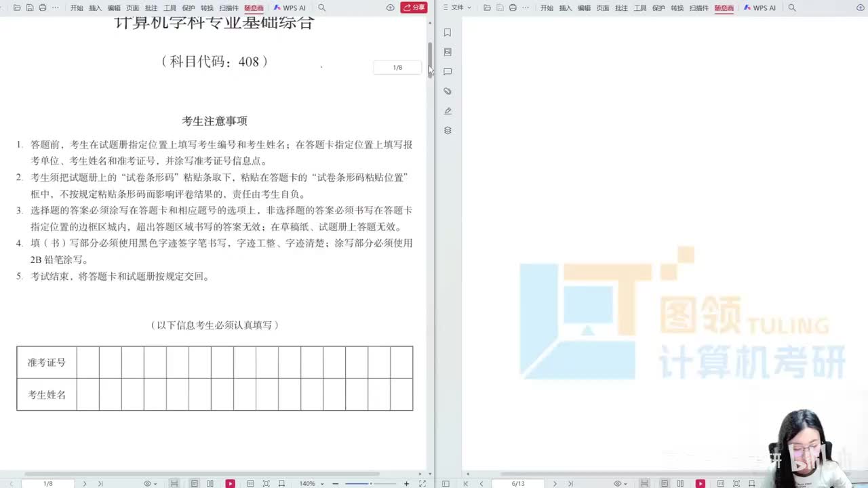Image resolution: width=868 pixels, height=488 pixels.
Task: Open attachments paperclip in right window sidebar
Action: pos(448,91)
